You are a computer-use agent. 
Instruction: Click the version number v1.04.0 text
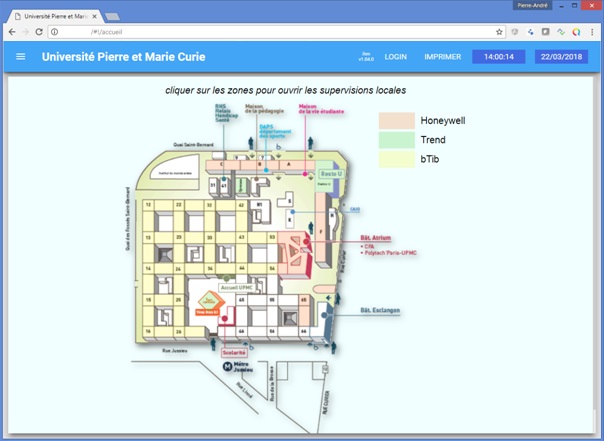click(366, 59)
